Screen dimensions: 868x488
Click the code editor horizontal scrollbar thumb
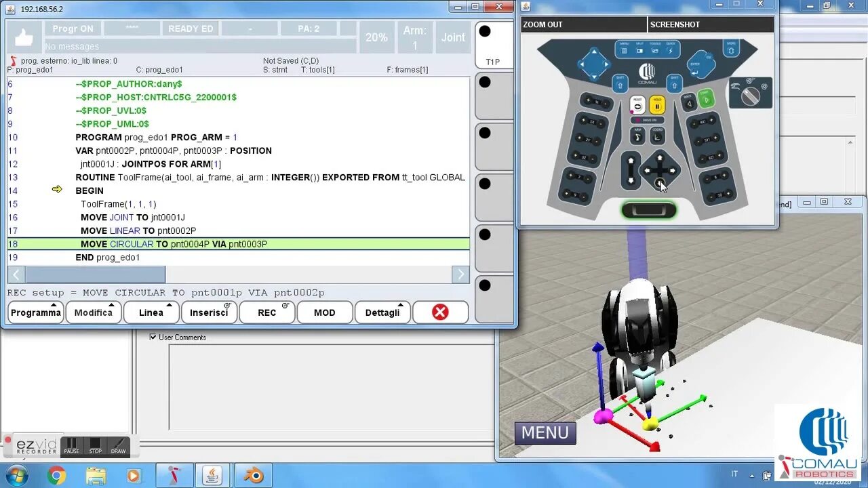(95, 274)
